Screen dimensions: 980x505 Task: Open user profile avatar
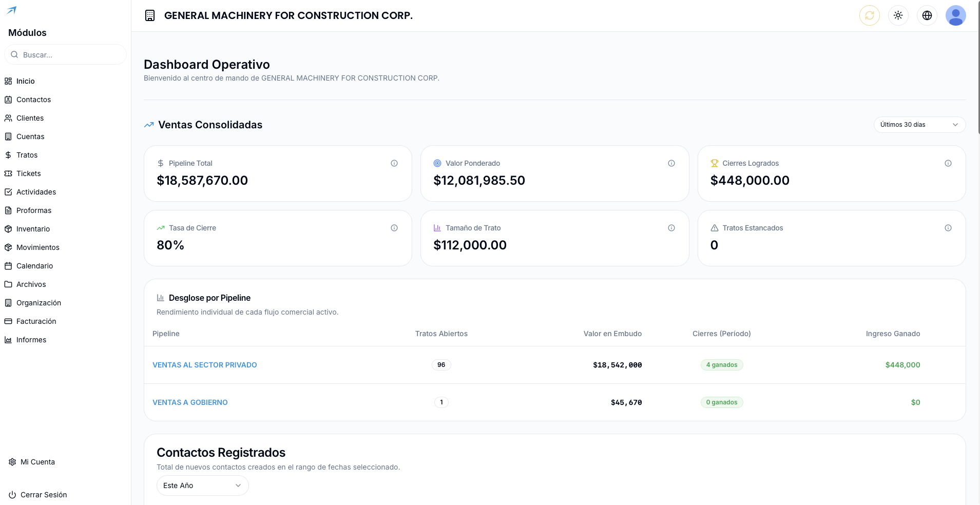(956, 15)
